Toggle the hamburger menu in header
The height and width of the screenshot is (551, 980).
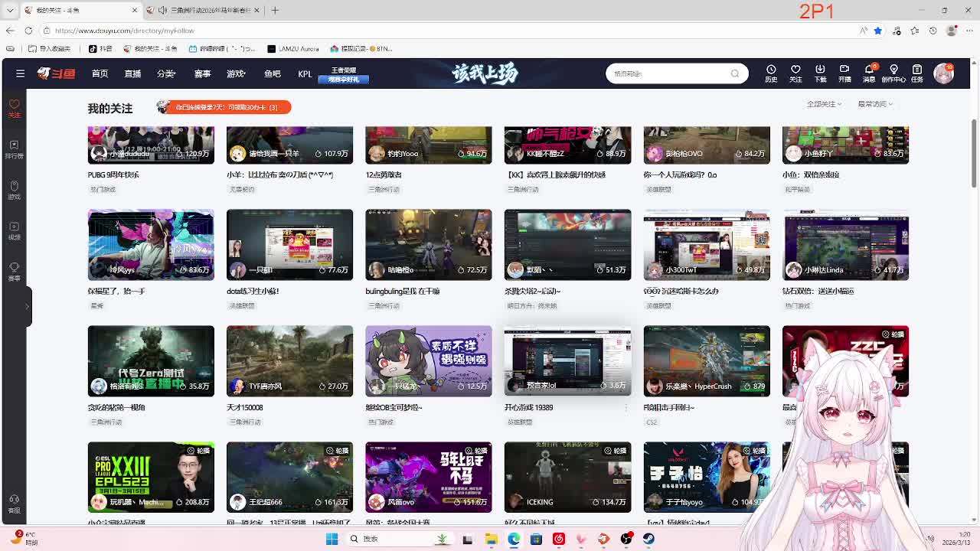(x=21, y=73)
